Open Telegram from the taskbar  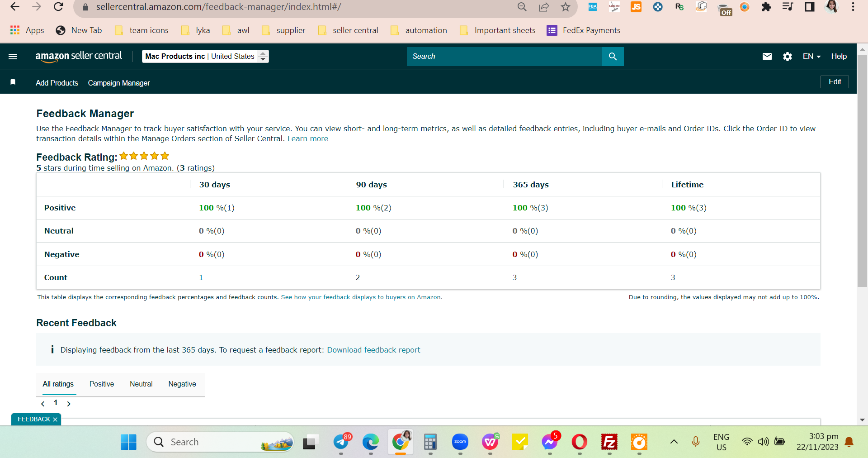[x=341, y=442]
